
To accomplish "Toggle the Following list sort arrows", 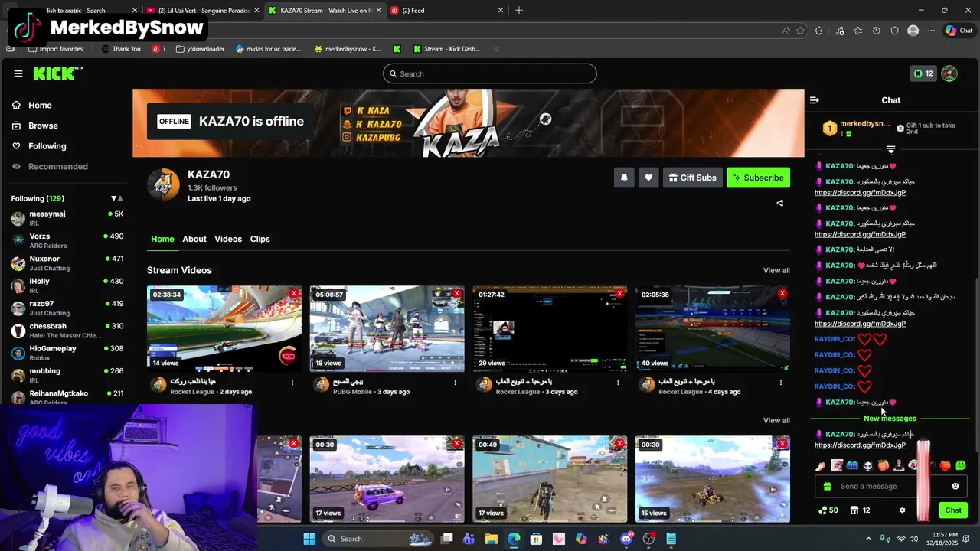I will pos(116,198).
